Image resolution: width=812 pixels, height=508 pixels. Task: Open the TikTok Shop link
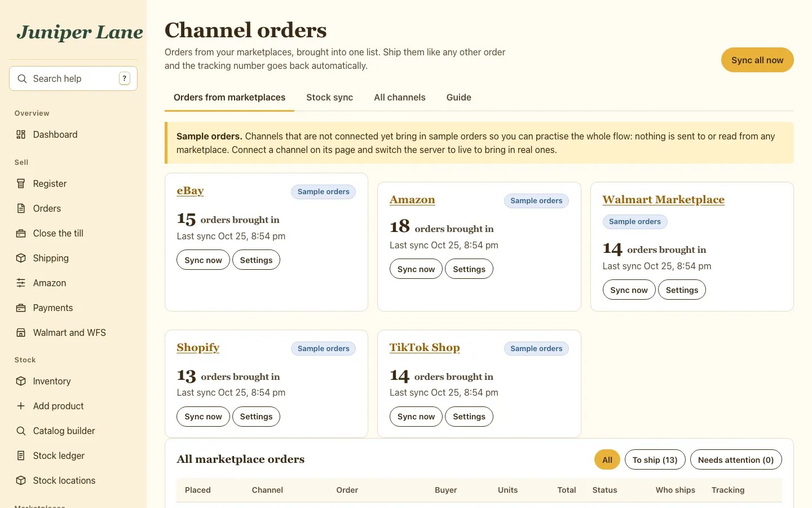pos(425,348)
